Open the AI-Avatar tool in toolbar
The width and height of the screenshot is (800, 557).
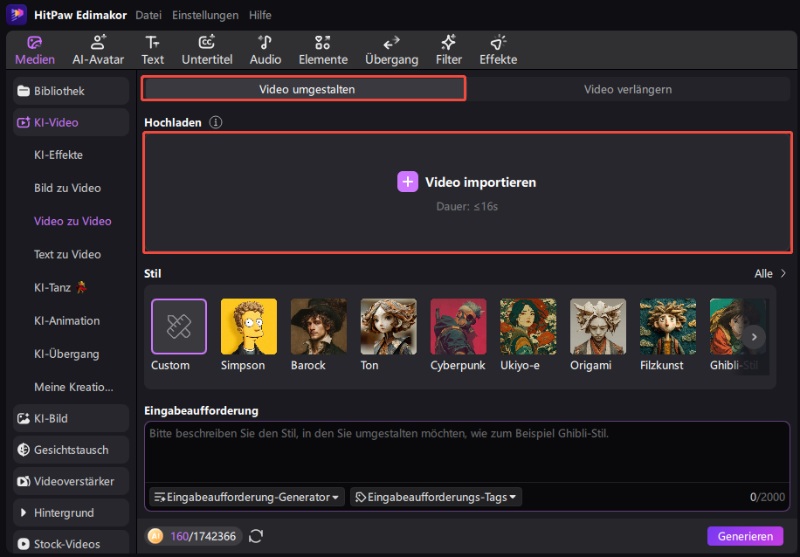[98, 49]
